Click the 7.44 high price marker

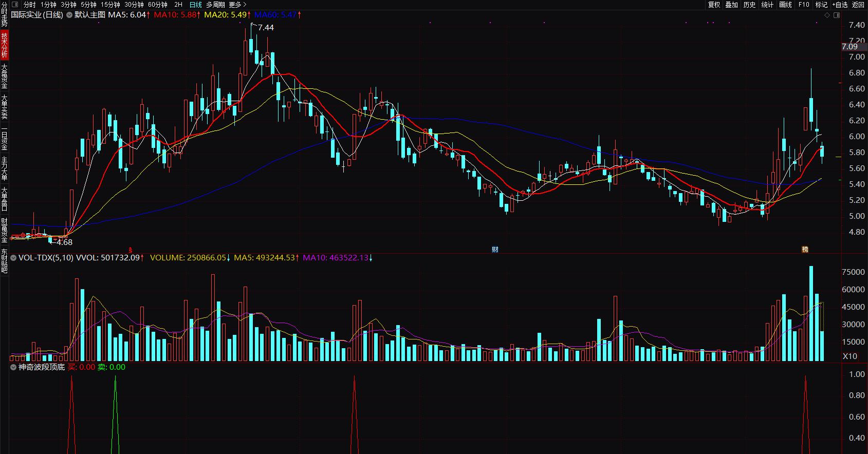[x=266, y=28]
